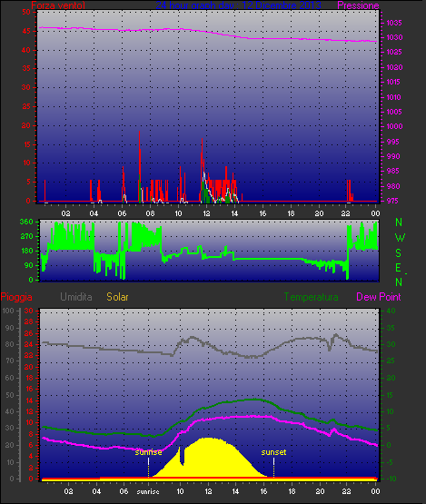Viewport: 426px width, 504px height.
Task: Click the E compass letter beside direction graph
Action: point(399,267)
